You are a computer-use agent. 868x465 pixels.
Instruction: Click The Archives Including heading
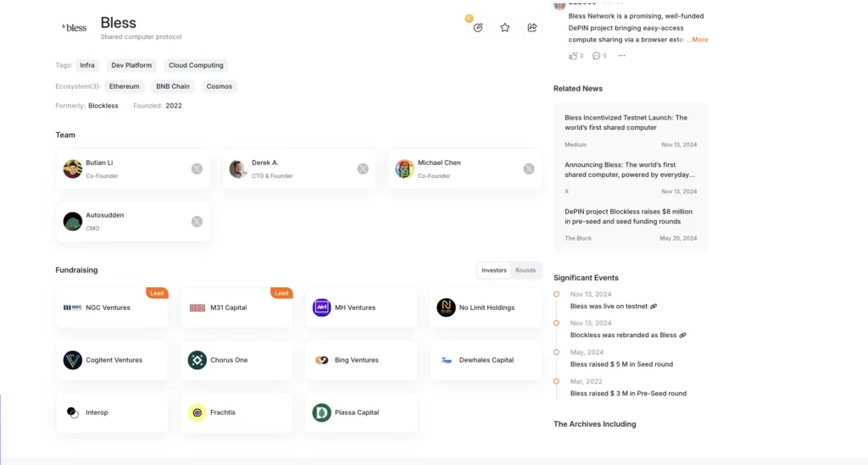(594, 424)
